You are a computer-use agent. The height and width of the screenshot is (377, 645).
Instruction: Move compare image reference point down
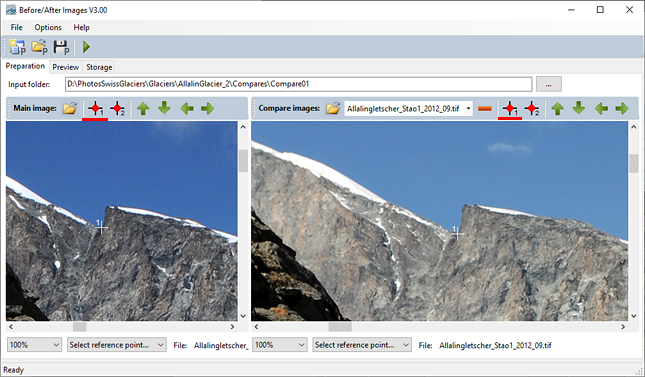coord(579,108)
